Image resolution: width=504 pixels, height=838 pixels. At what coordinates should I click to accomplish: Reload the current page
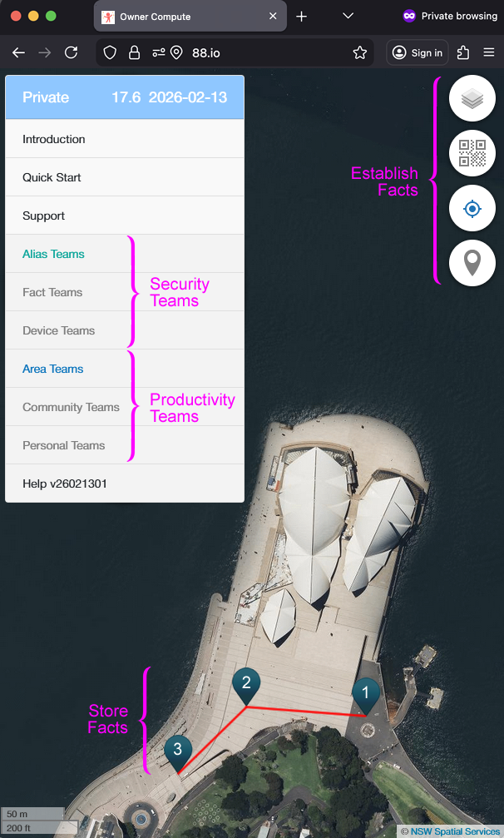tap(71, 52)
